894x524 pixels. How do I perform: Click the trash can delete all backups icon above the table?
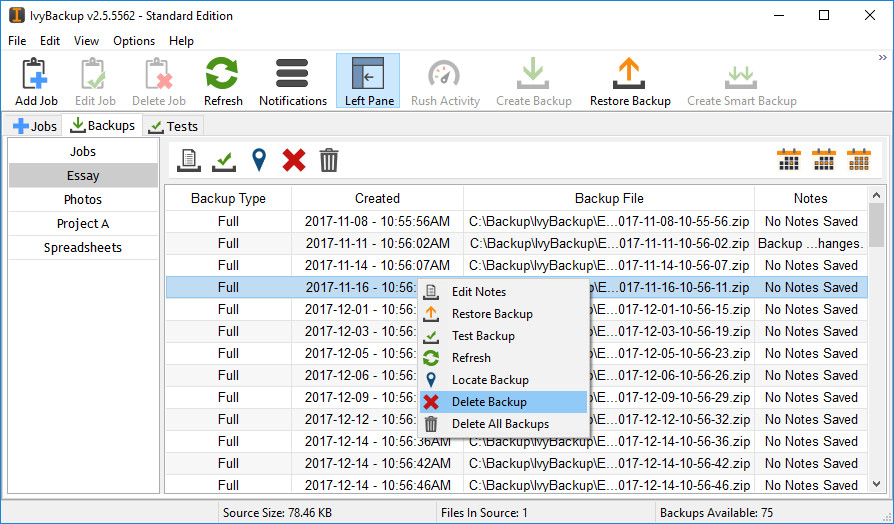(x=329, y=160)
